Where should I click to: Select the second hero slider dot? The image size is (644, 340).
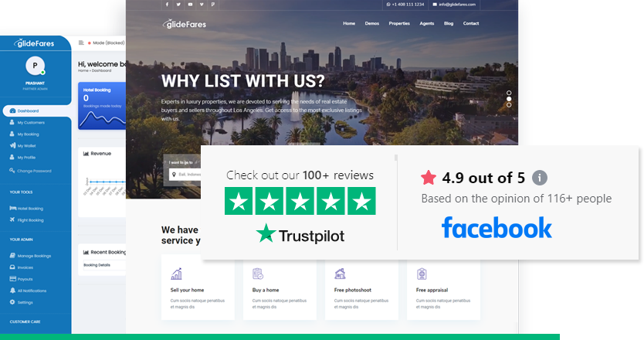(x=509, y=99)
